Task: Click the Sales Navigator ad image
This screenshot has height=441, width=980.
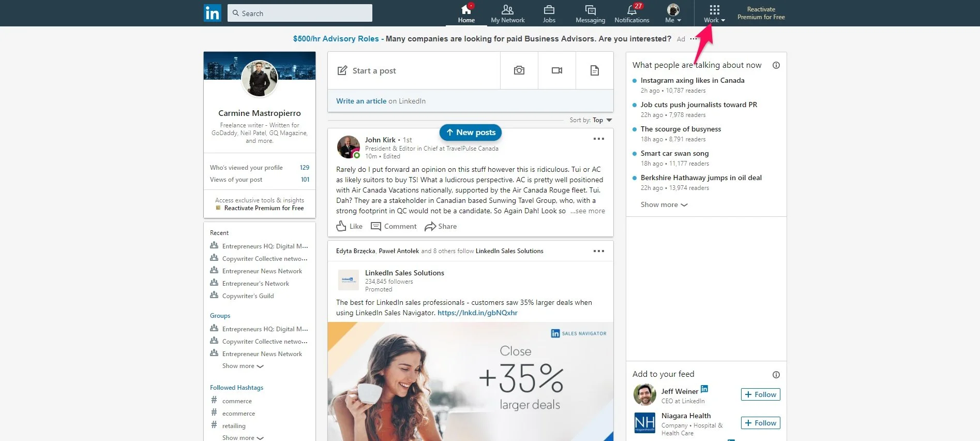Action: pyautogui.click(x=471, y=381)
